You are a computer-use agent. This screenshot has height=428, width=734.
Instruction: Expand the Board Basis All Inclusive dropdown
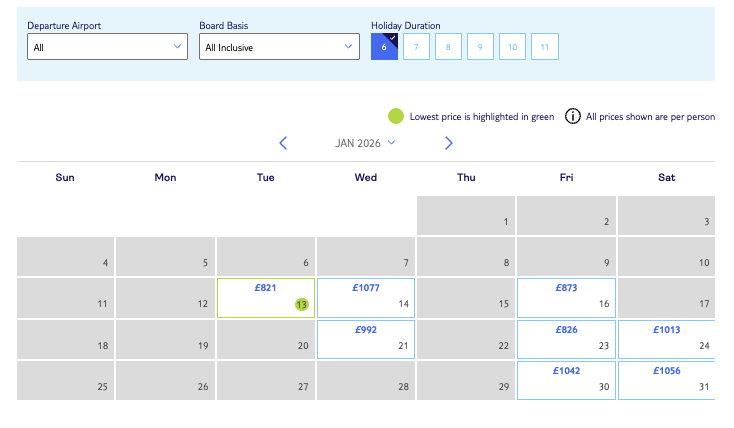click(279, 47)
